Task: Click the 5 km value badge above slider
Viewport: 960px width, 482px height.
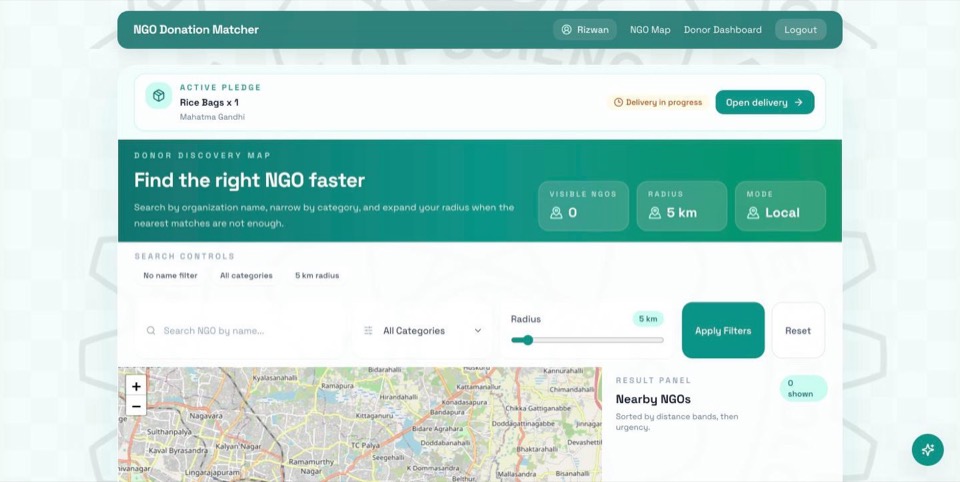Action: point(648,318)
